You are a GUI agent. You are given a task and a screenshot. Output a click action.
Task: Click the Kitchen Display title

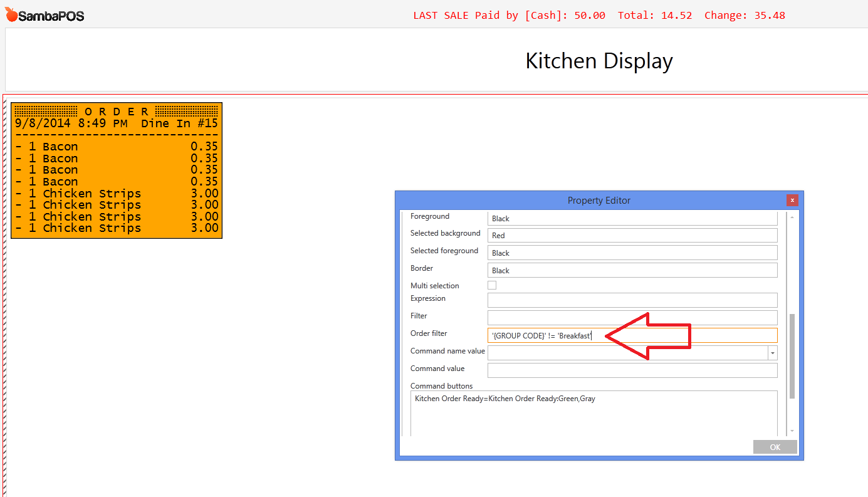click(x=599, y=61)
